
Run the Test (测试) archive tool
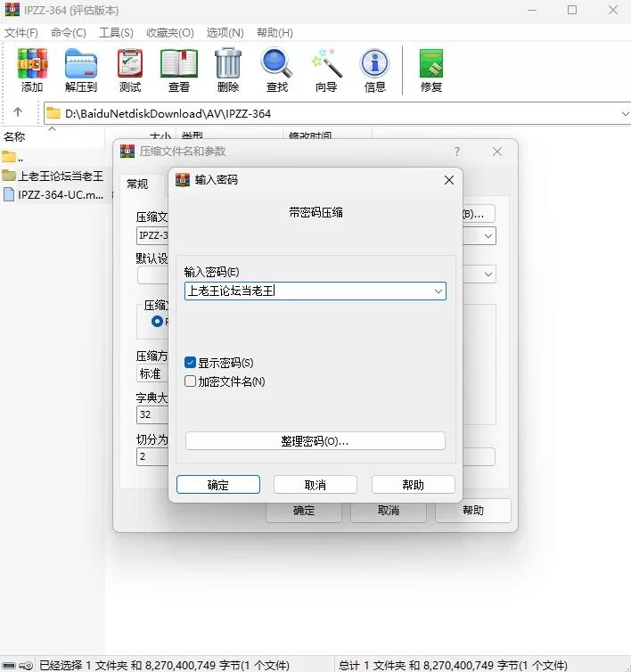[x=130, y=70]
